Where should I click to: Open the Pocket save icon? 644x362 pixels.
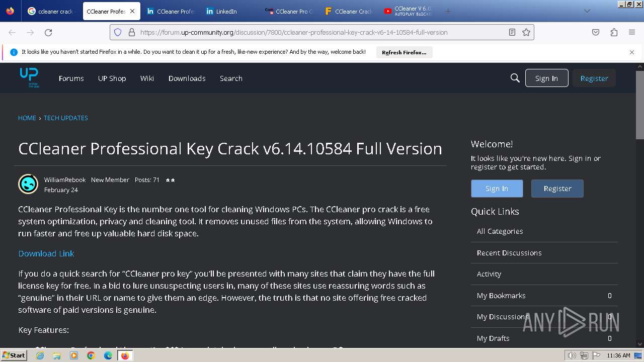(596, 32)
